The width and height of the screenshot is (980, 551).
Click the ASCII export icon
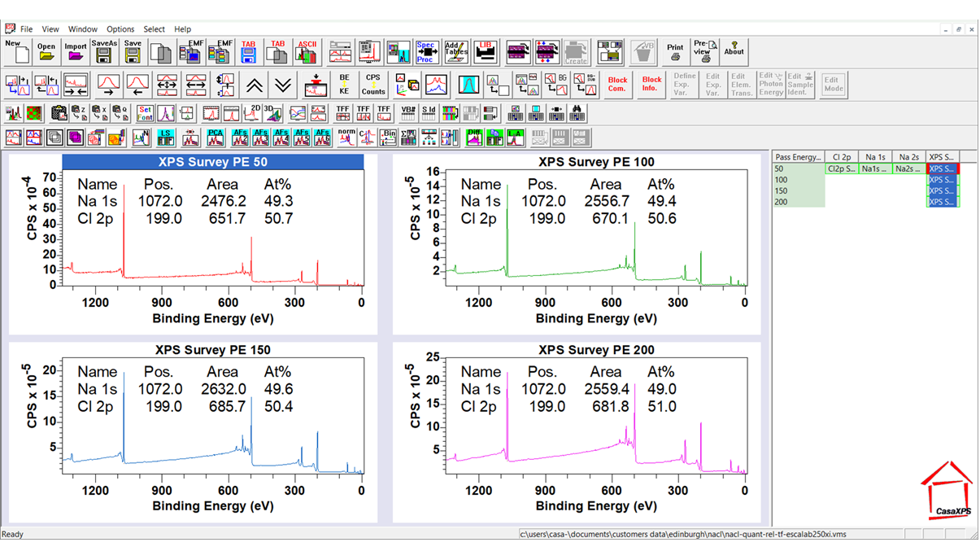(307, 50)
